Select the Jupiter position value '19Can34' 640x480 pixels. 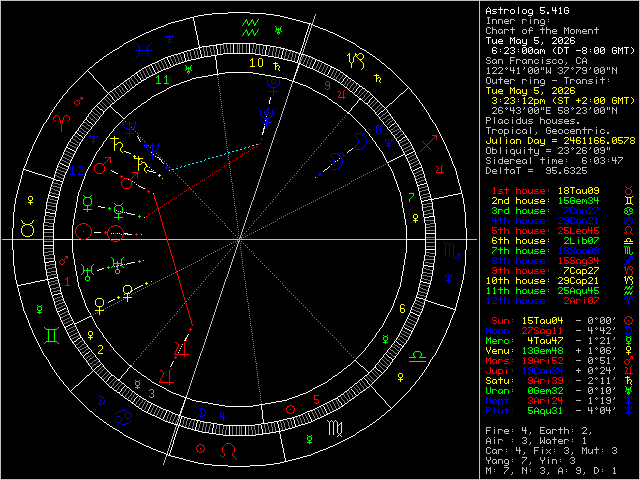pyautogui.click(x=542, y=371)
